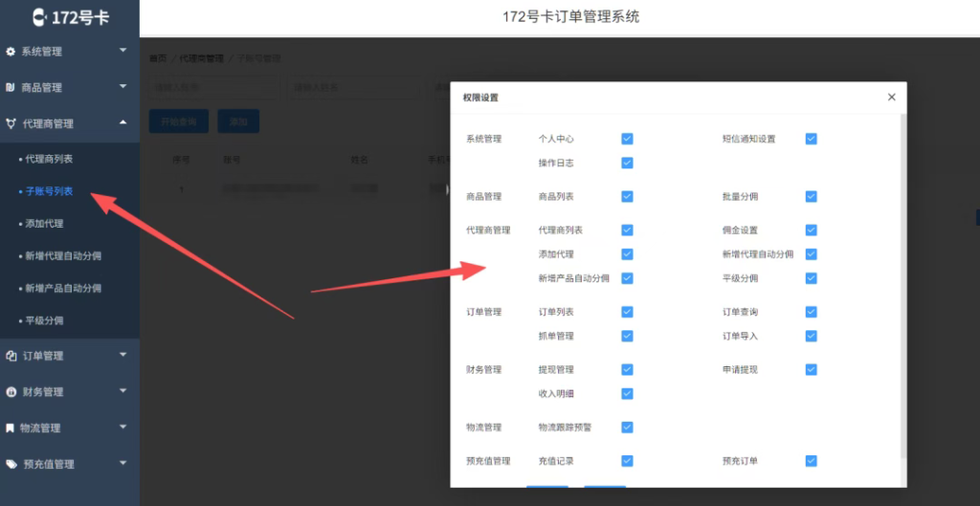Click the name search input field

coord(354,87)
